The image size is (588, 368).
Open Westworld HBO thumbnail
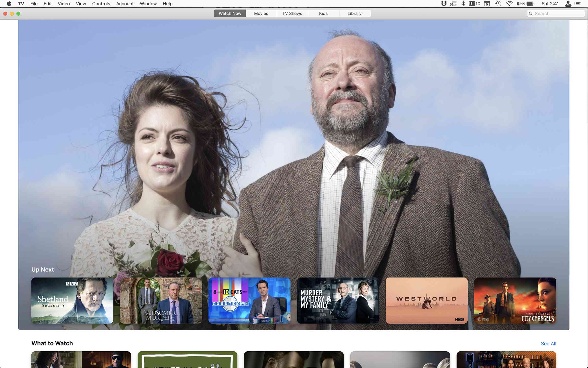coord(427,300)
